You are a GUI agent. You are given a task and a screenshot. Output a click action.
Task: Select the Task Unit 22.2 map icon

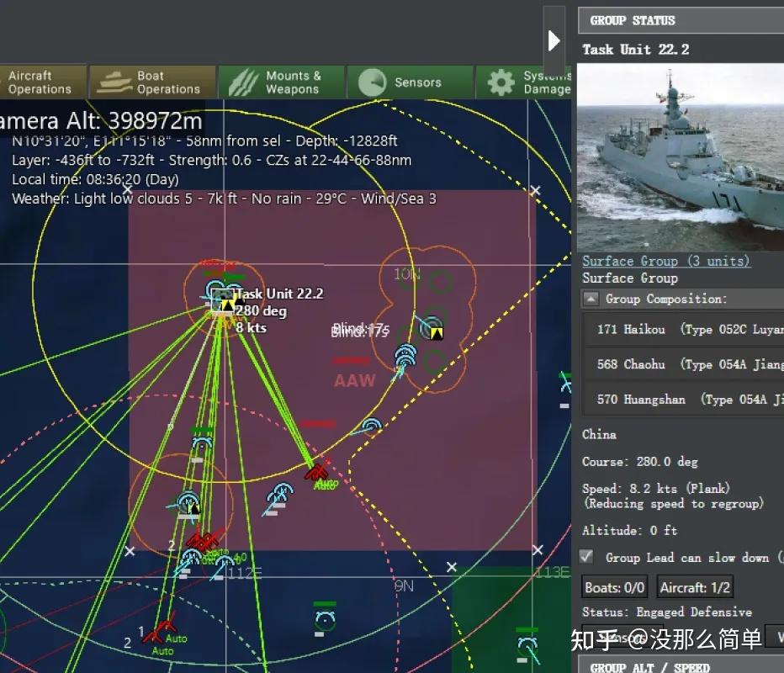(223, 300)
